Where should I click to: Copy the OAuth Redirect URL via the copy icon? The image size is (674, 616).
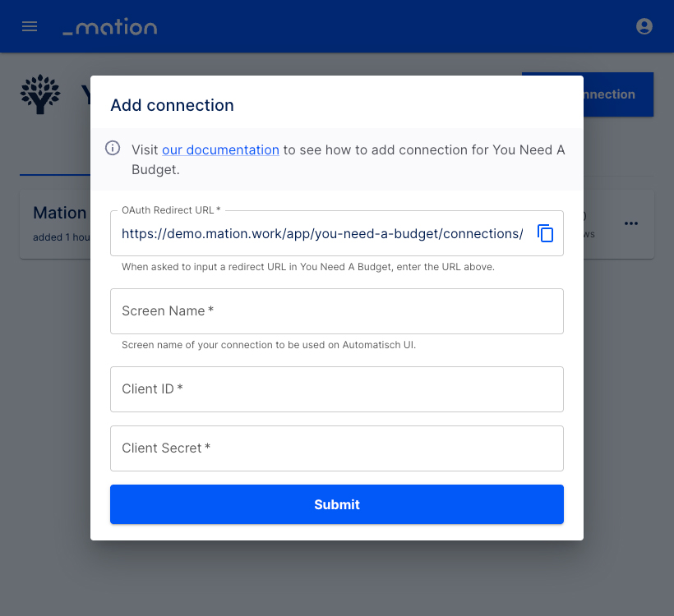[545, 233]
